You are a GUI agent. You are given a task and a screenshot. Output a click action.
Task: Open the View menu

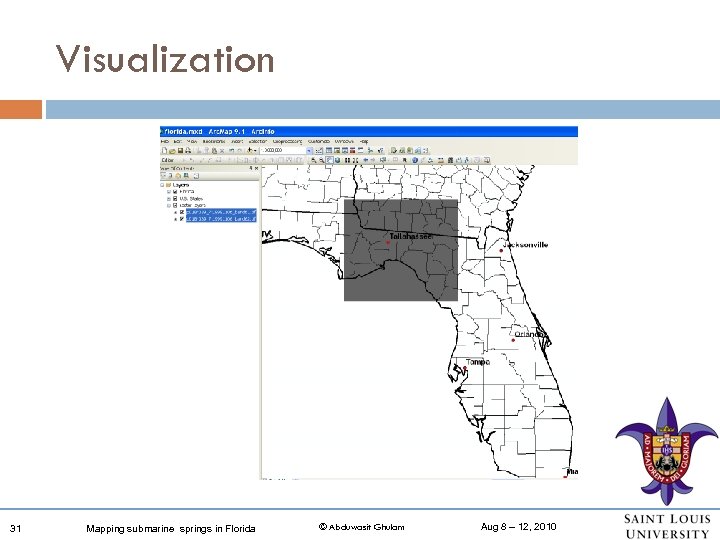pyautogui.click(x=191, y=141)
